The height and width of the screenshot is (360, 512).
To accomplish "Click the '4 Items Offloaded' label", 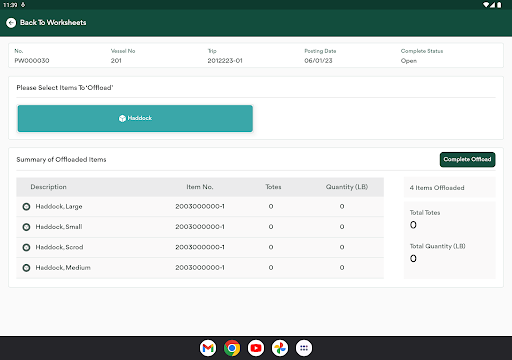I will [x=437, y=188].
